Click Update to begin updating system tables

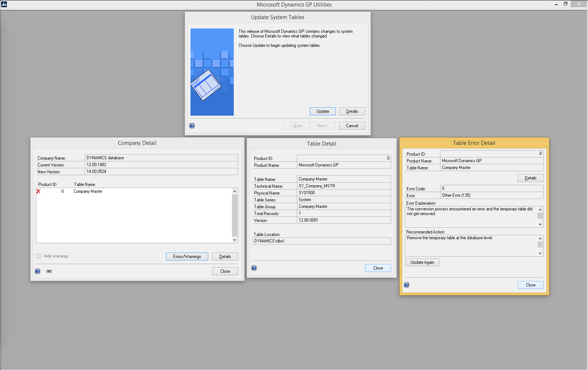[x=322, y=111]
